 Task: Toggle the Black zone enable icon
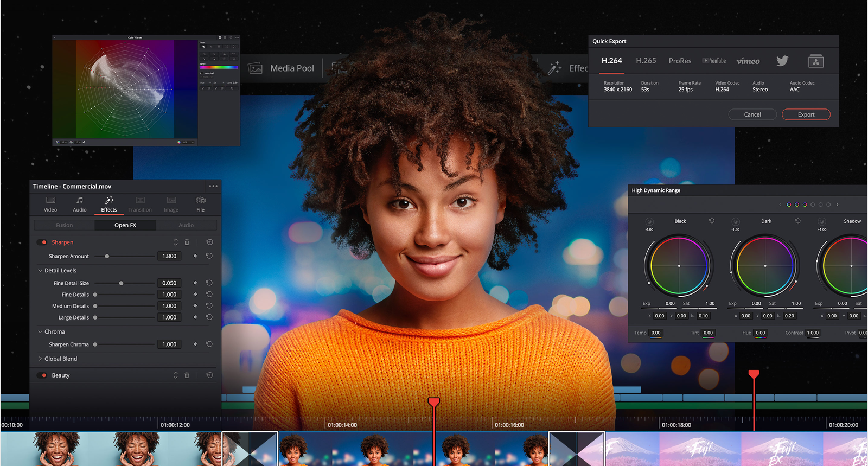pyautogui.click(x=649, y=221)
